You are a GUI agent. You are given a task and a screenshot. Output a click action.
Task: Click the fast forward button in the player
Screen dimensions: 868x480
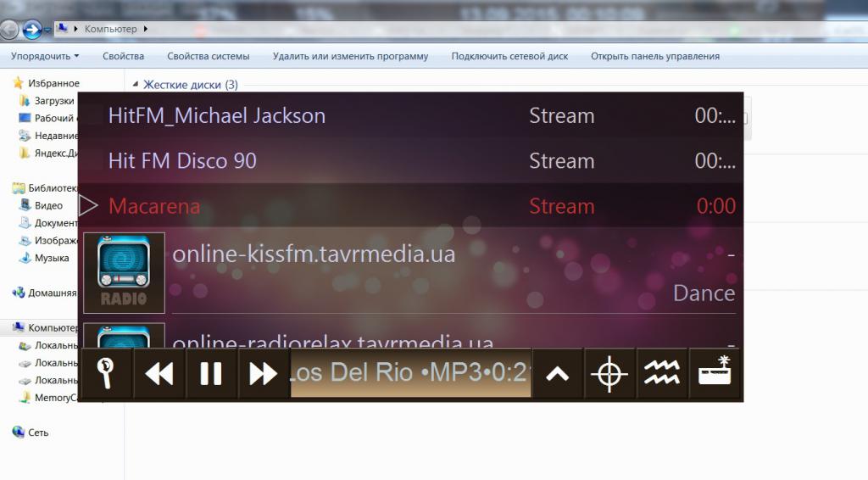pos(264,374)
